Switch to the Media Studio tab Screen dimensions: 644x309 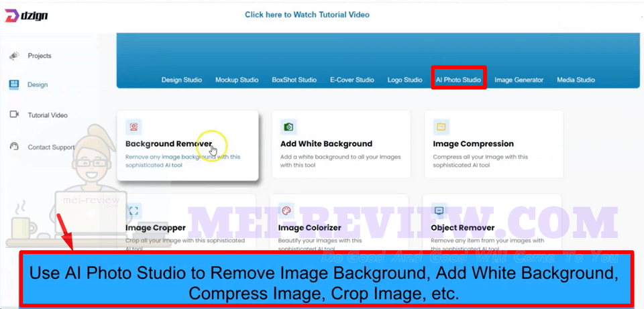pos(576,80)
